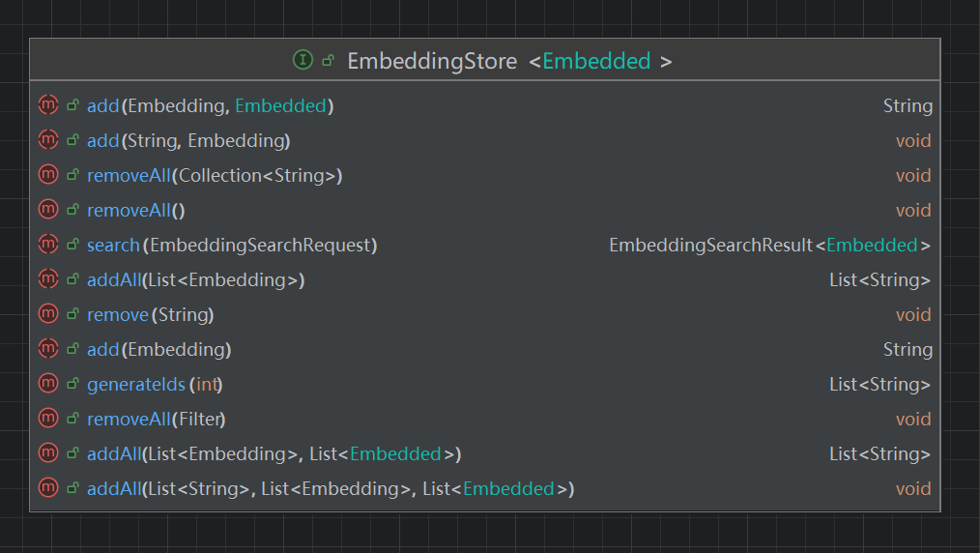Select the EmbeddingStore interface name in the header
The height and width of the screenshot is (553, 980).
click(431, 61)
